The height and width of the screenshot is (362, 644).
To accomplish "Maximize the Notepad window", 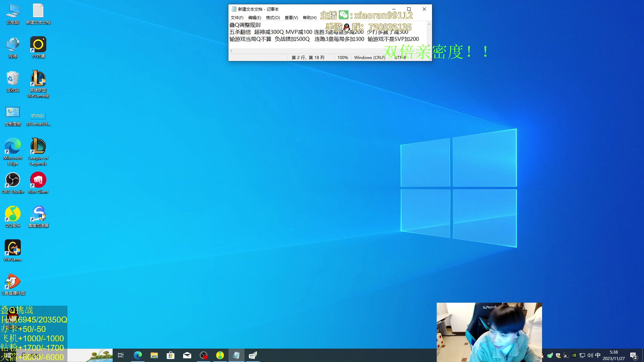I will click(x=409, y=9).
